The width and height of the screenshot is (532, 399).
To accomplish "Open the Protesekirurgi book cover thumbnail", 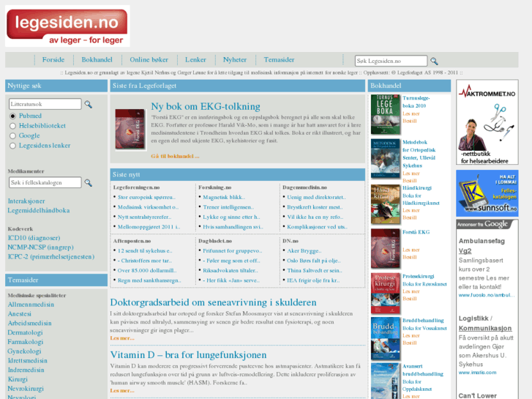I will click(386, 294).
